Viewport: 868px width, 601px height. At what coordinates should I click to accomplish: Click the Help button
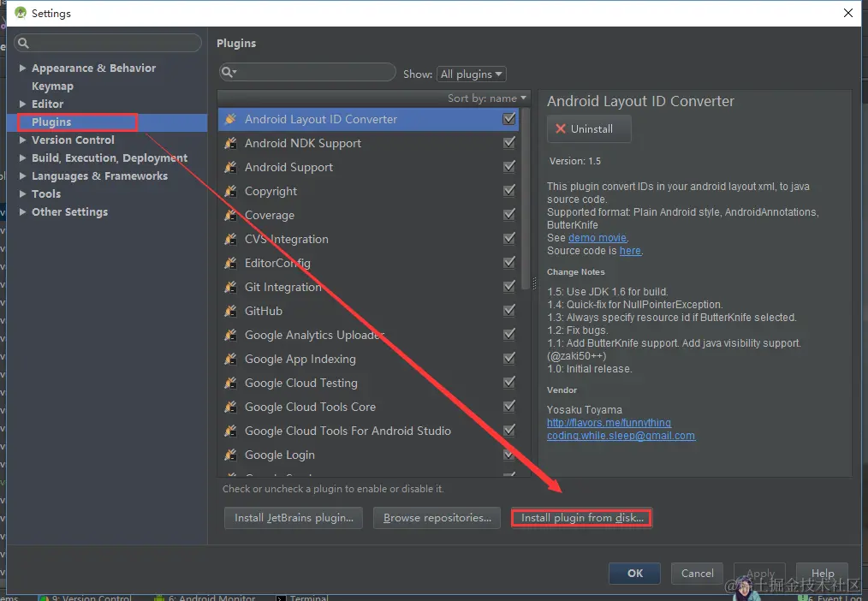coord(822,574)
